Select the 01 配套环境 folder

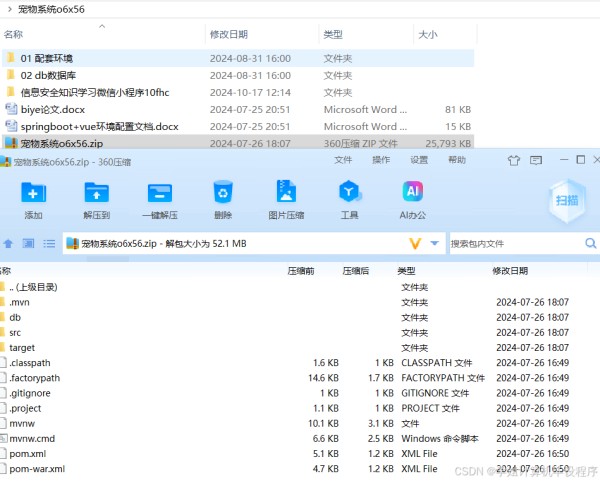pos(46,59)
